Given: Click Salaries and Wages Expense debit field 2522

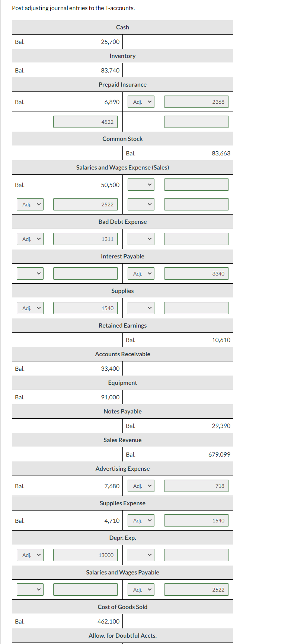Looking at the screenshot, I should coord(85,205).
